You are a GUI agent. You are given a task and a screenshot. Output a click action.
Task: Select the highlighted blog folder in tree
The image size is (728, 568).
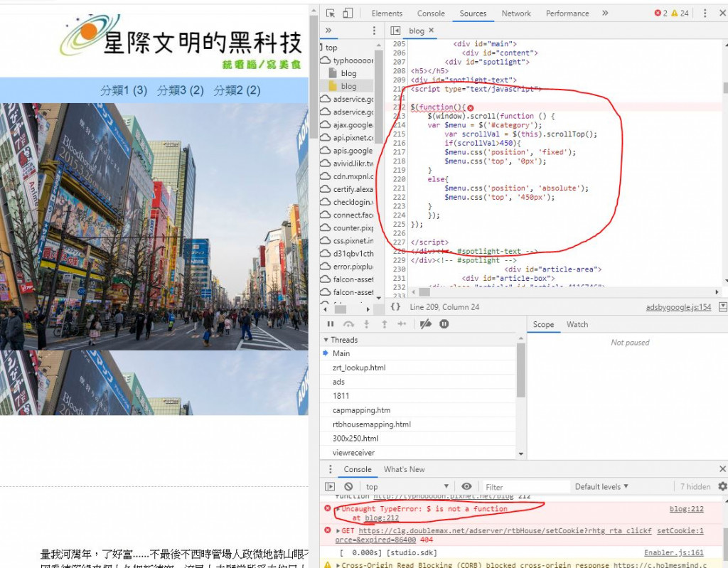click(x=347, y=86)
